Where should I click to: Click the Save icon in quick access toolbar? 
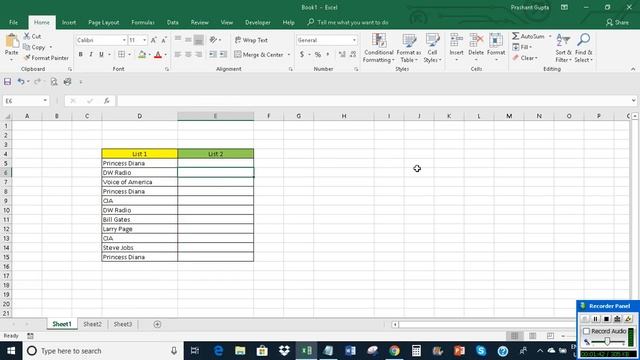[x=7, y=82]
